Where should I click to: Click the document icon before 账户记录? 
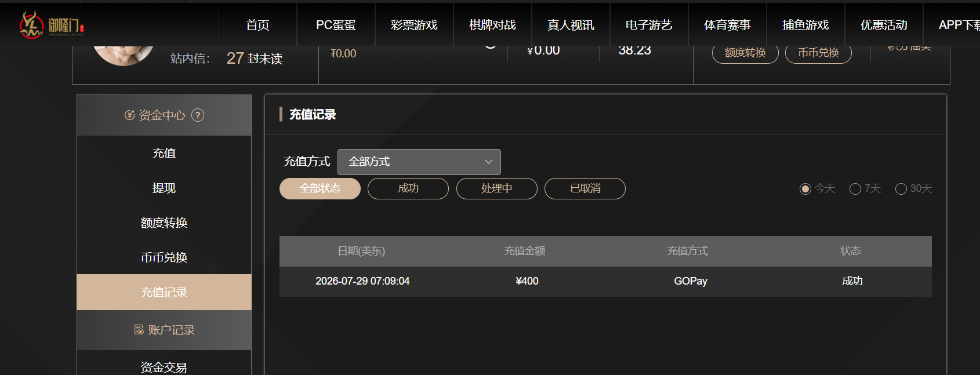pos(139,330)
